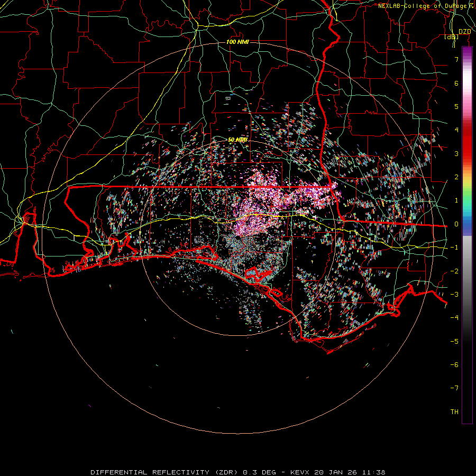Screen dimensions: 476x476
Task: Click the ZDR color scale bar
Action: [x=467, y=235]
